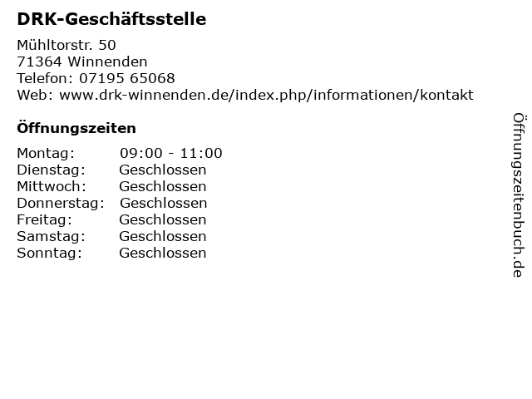The height and width of the screenshot is (399, 532).
Task: Click the Samstag label
Action: coord(52,236)
